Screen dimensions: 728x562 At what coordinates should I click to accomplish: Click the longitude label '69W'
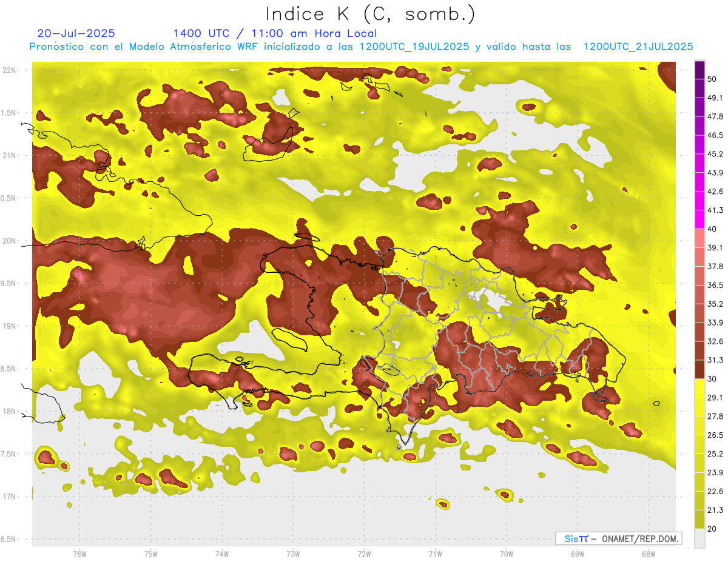click(577, 554)
